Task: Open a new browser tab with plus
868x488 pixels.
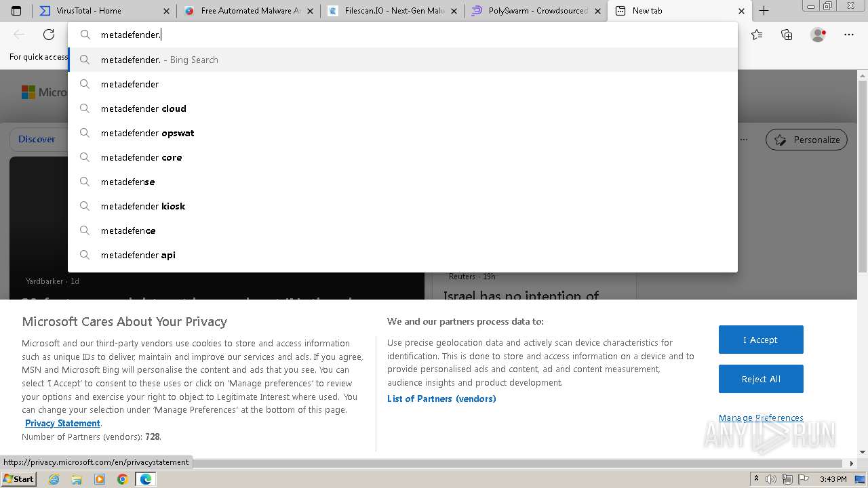Action: [x=764, y=10]
